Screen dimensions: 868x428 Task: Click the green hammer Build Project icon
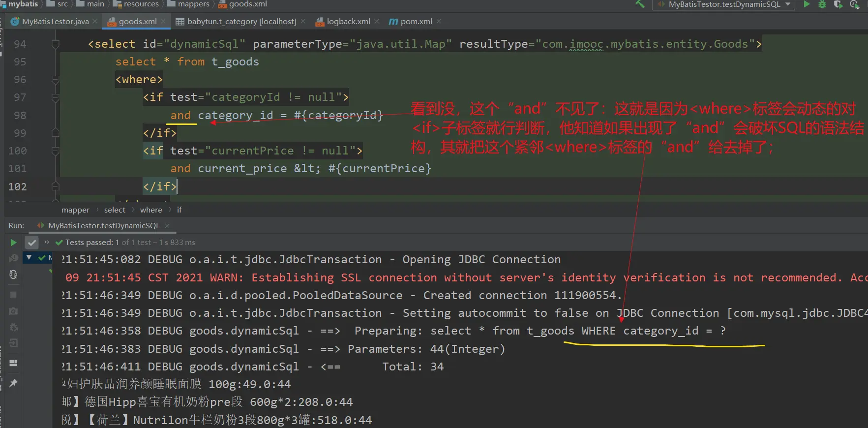click(x=640, y=4)
